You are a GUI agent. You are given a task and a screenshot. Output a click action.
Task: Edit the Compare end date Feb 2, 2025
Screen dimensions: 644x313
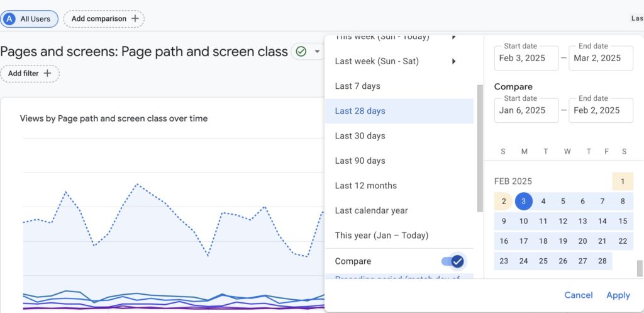[601, 110]
